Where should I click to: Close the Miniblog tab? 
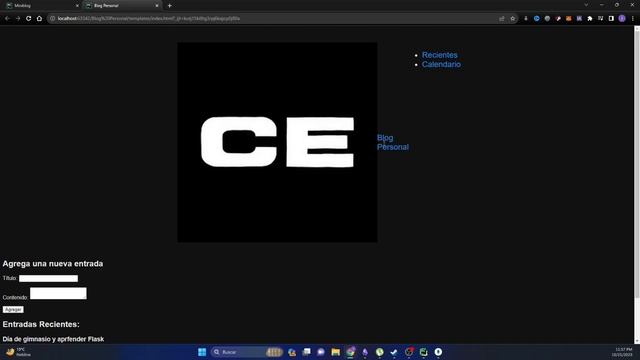77,6
